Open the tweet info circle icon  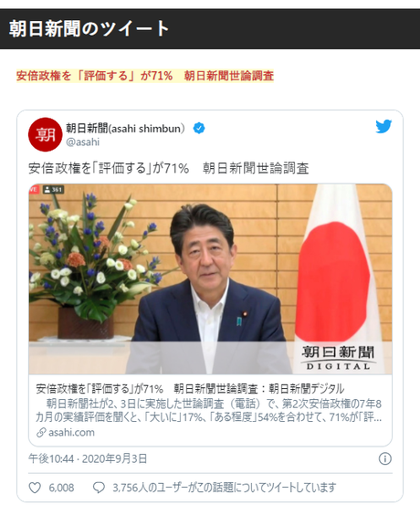[385, 458]
